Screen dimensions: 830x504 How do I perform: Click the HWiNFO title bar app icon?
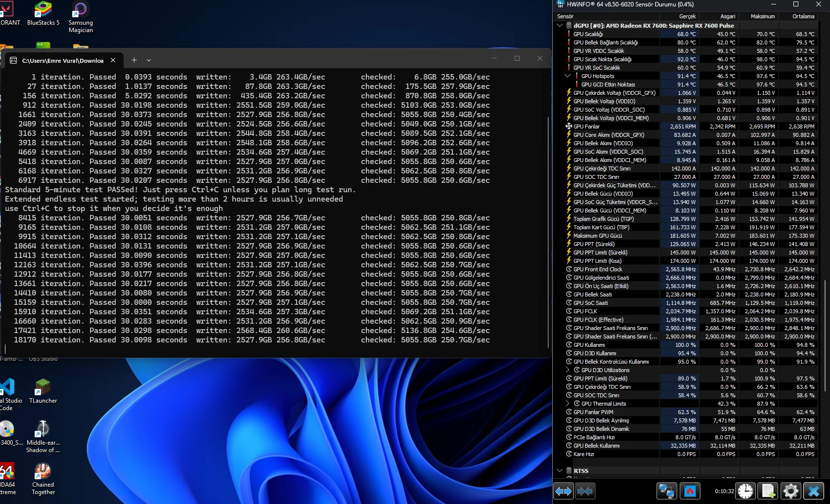[x=560, y=4]
